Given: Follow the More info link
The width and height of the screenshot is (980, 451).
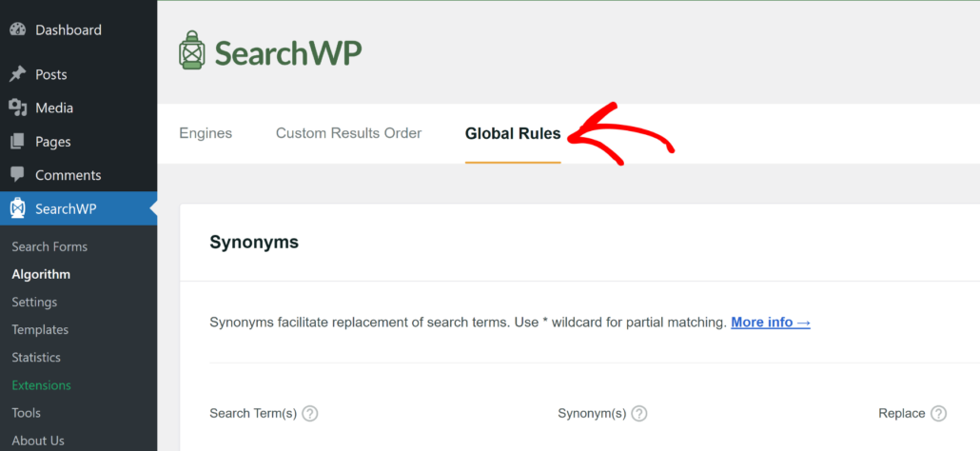Looking at the screenshot, I should tap(771, 323).
